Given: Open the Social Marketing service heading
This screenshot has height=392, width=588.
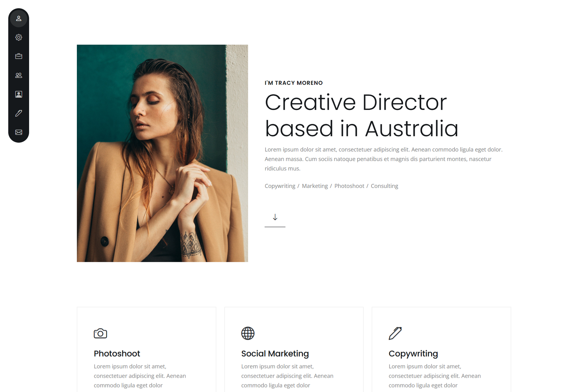Looking at the screenshot, I should pyautogui.click(x=275, y=354).
